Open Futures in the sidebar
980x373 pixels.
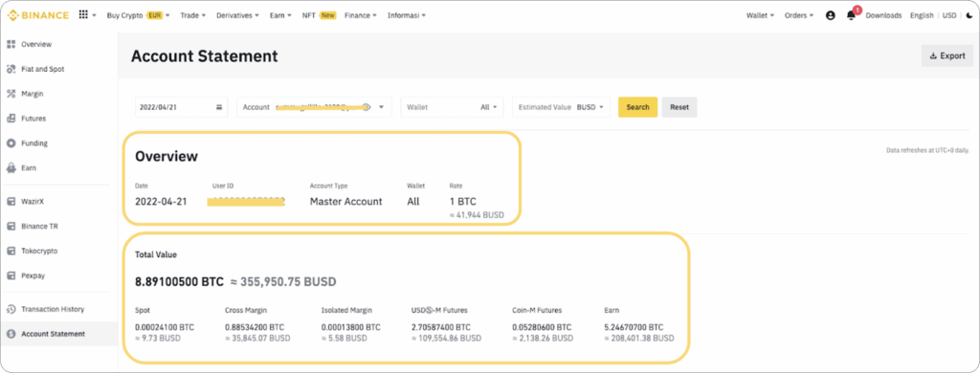[x=33, y=118]
